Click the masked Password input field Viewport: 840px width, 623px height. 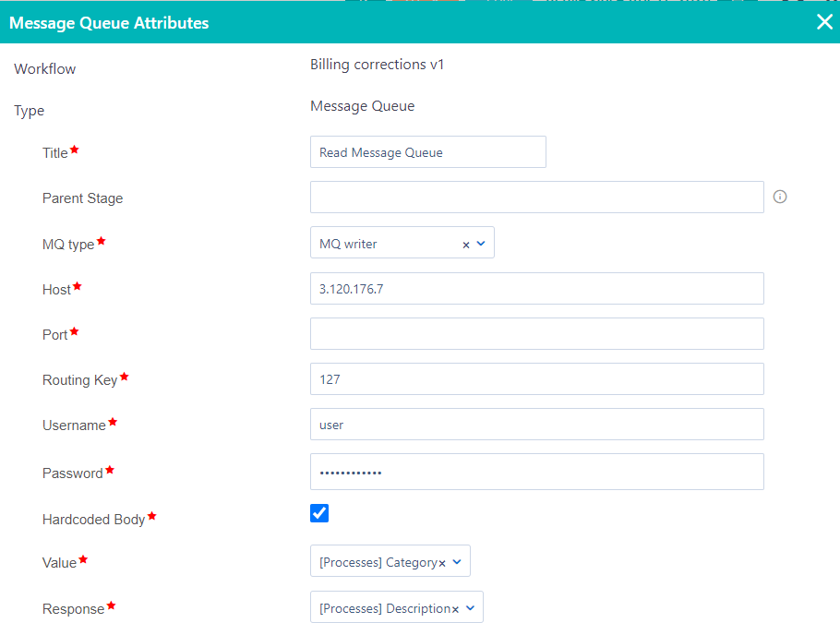[536, 472]
